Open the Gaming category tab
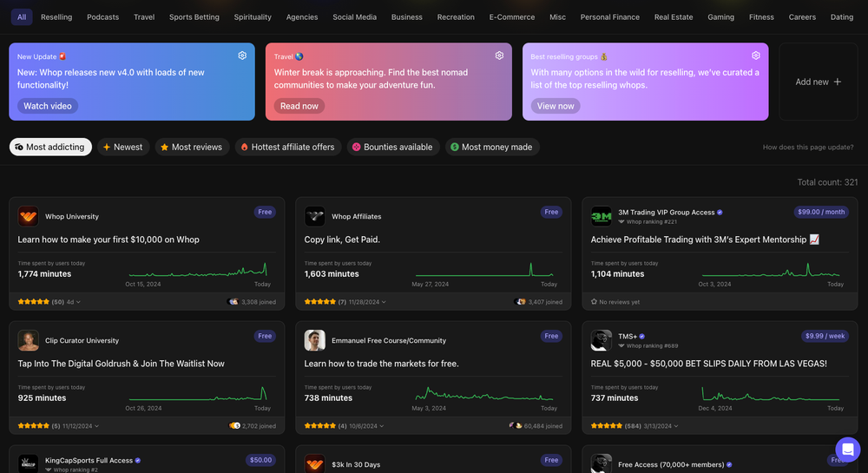This screenshot has height=473, width=868. [x=720, y=17]
